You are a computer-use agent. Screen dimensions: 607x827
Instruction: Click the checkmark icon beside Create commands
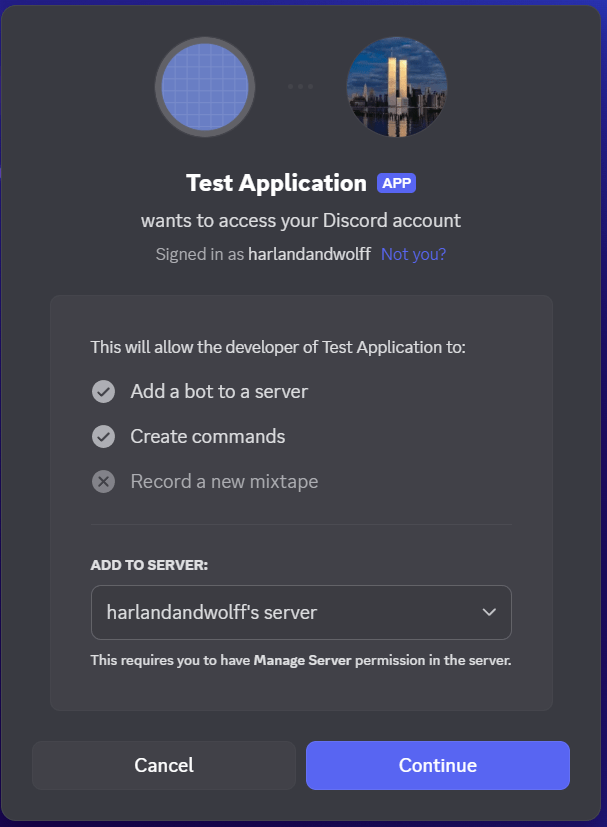(103, 437)
